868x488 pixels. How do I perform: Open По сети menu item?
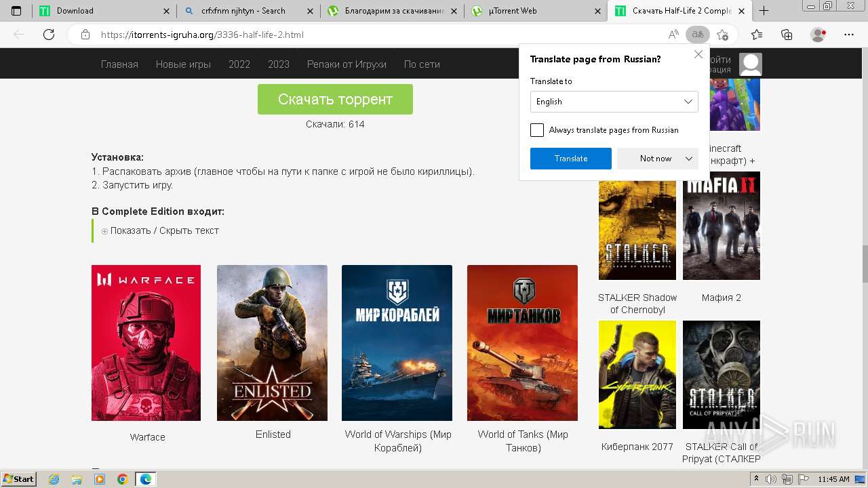click(x=422, y=64)
